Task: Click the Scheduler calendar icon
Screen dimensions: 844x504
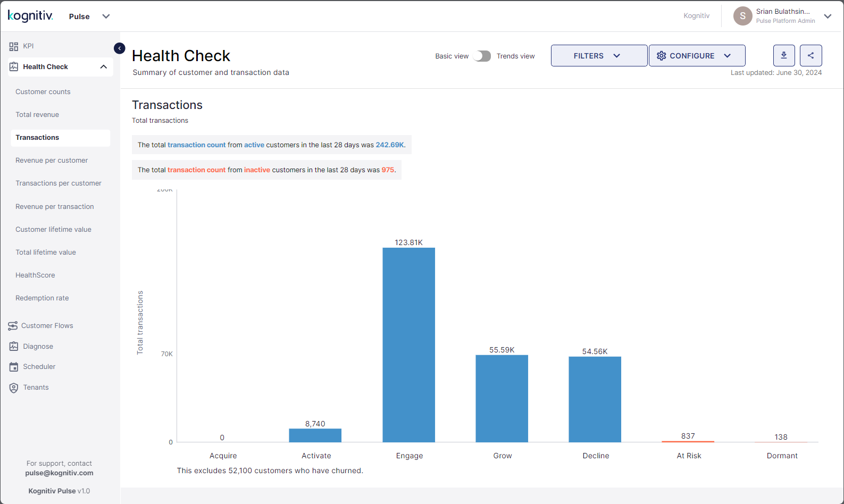Action: 14,367
